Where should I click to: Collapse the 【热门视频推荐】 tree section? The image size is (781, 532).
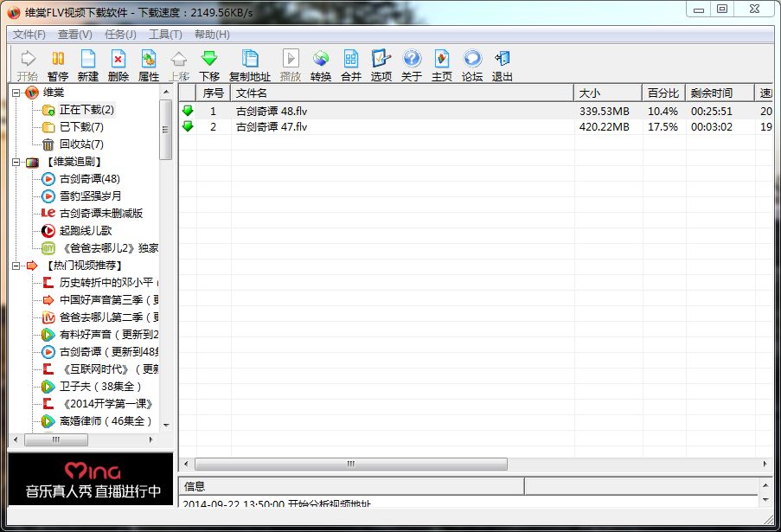[x=16, y=266]
